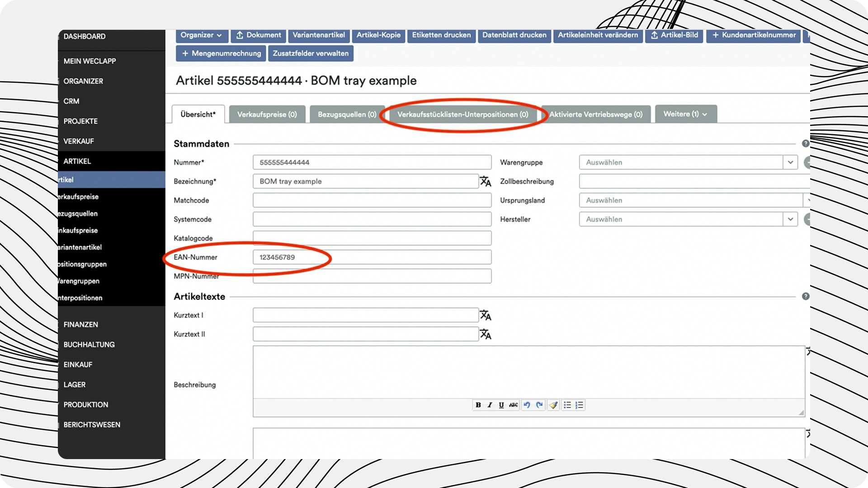Open DASHBOARD in the sidebar

click(x=85, y=36)
